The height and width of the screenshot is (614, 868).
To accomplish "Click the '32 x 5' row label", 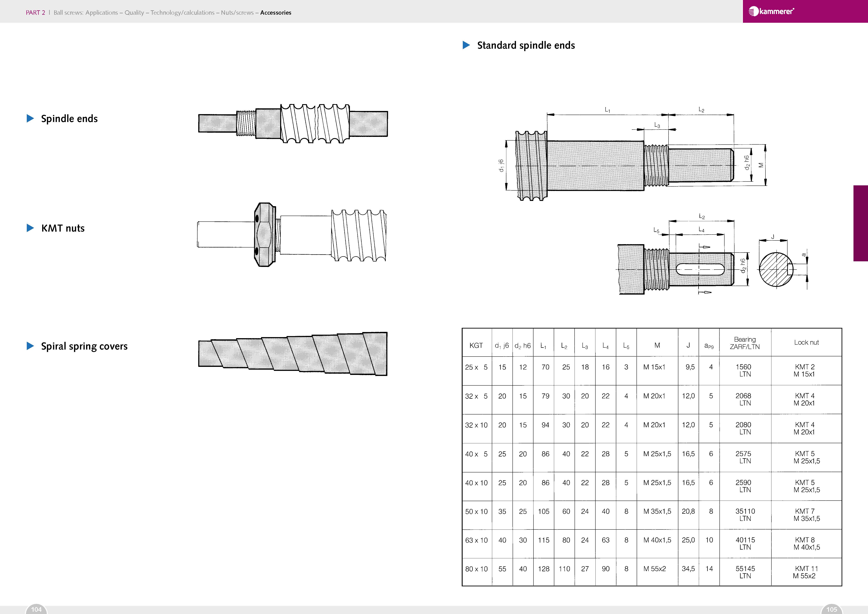I will click(x=476, y=396).
